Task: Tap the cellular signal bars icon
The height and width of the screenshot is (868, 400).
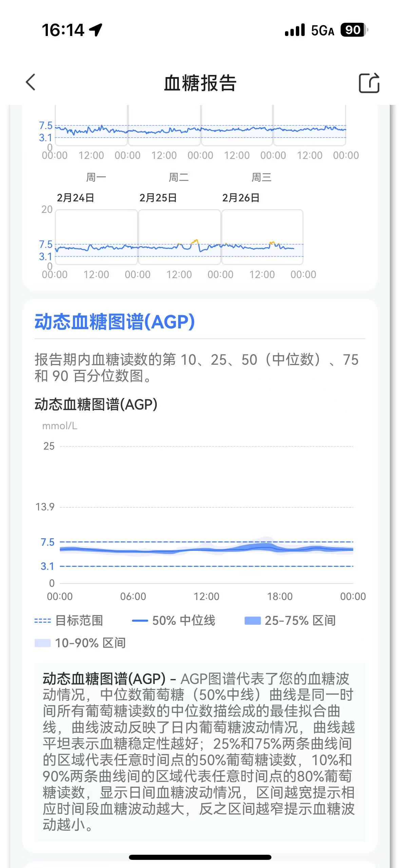Action: (x=294, y=30)
